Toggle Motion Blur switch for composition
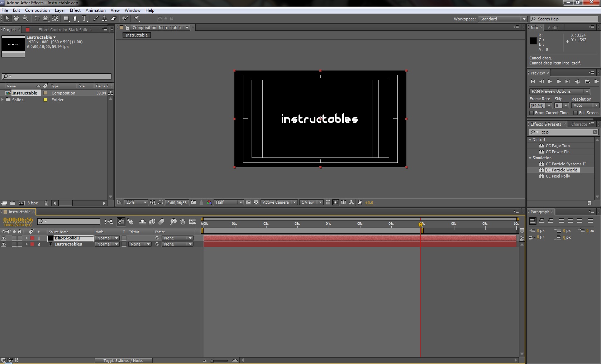Image resolution: width=601 pixels, height=364 pixels. point(161,222)
